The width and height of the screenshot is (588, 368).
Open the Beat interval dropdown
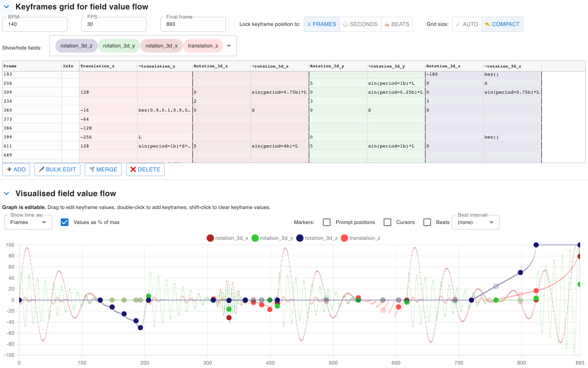476,222
